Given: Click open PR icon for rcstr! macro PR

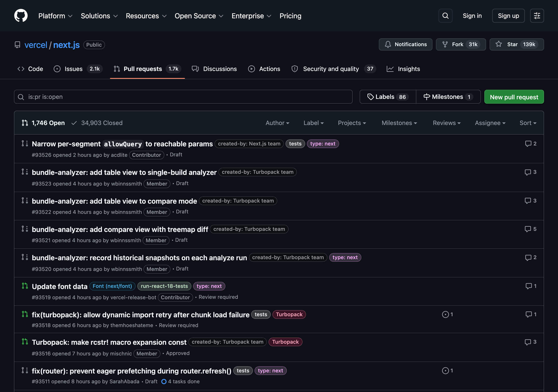Looking at the screenshot, I should 25,342.
